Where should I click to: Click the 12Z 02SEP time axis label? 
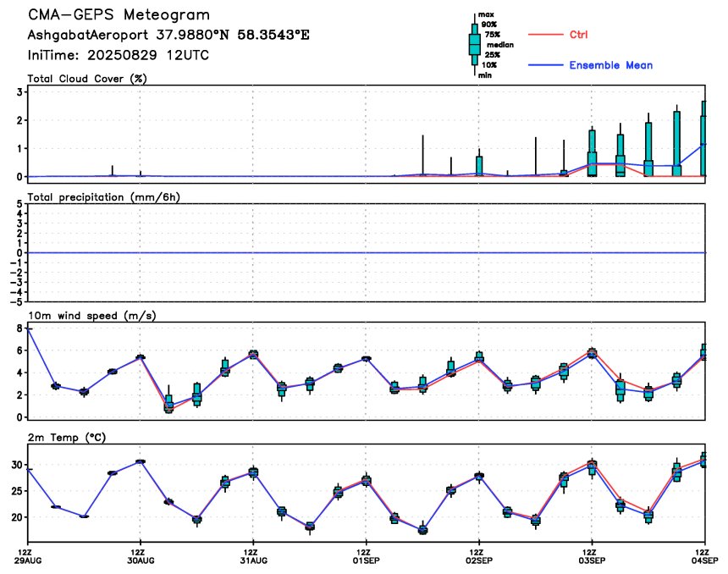tap(479, 556)
